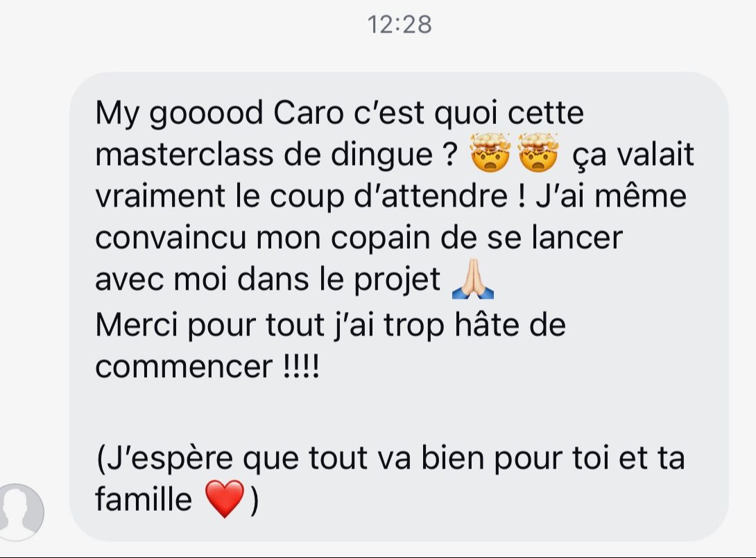Image resolution: width=756 pixels, height=558 pixels.
Task: Click the word "famille" near the heart
Action: [144, 498]
